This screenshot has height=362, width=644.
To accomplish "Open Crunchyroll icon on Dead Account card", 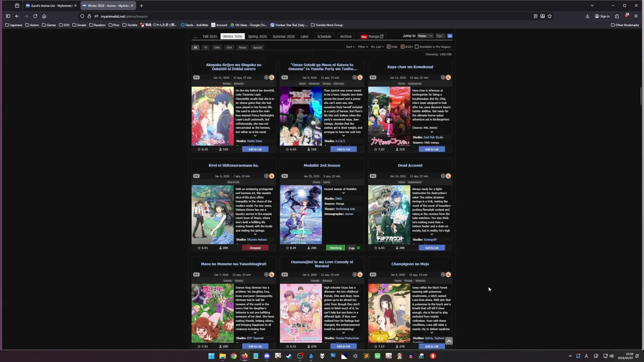I will [448, 176].
